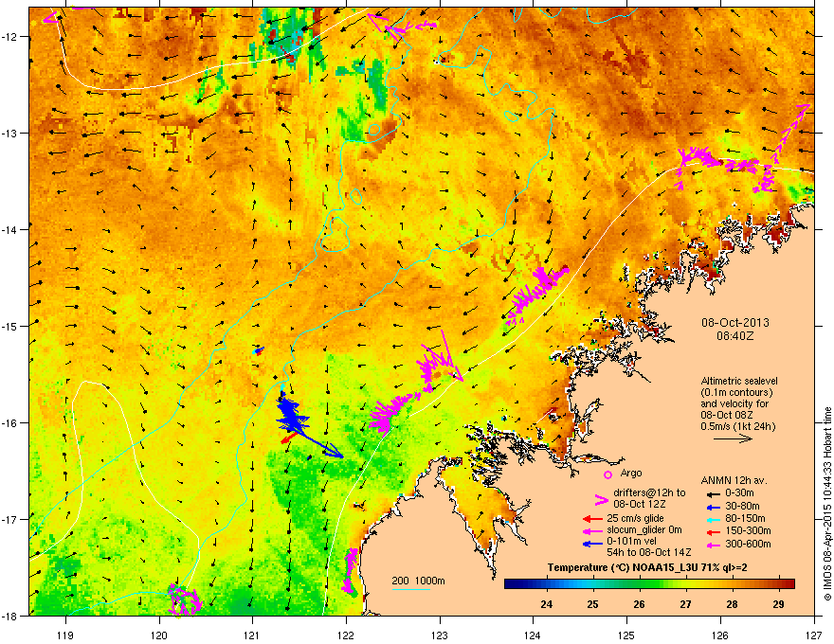Click the magenta 300-600m ANMN arrow in the legend
The width and height of the screenshot is (834, 644).
tap(714, 546)
